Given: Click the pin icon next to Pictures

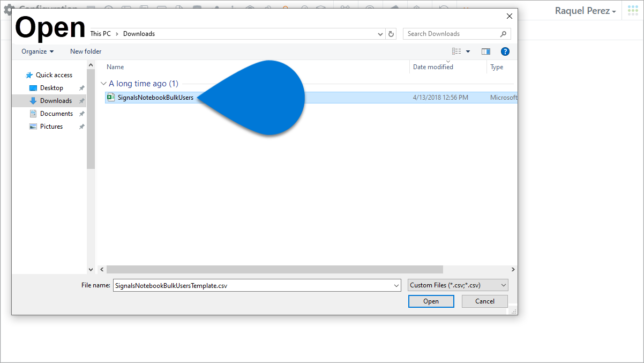Looking at the screenshot, I should pyautogui.click(x=82, y=127).
